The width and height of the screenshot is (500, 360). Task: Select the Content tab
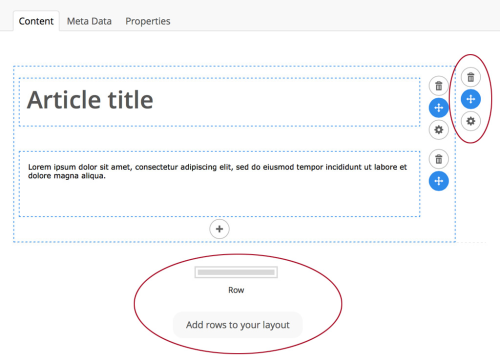click(x=36, y=21)
